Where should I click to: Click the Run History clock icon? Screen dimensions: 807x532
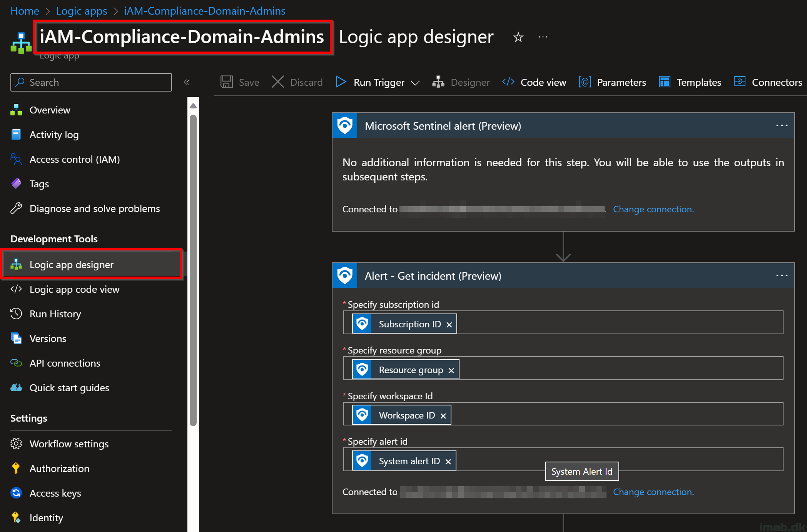(x=16, y=314)
